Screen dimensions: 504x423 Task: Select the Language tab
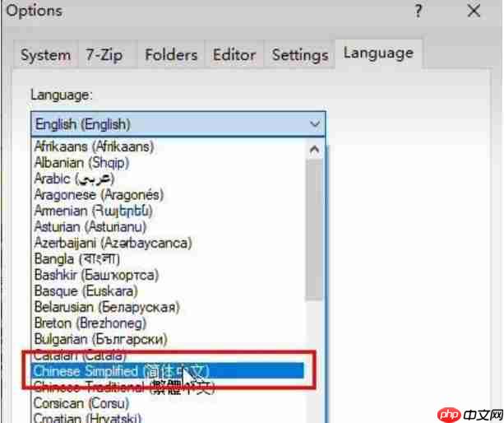coord(378,53)
